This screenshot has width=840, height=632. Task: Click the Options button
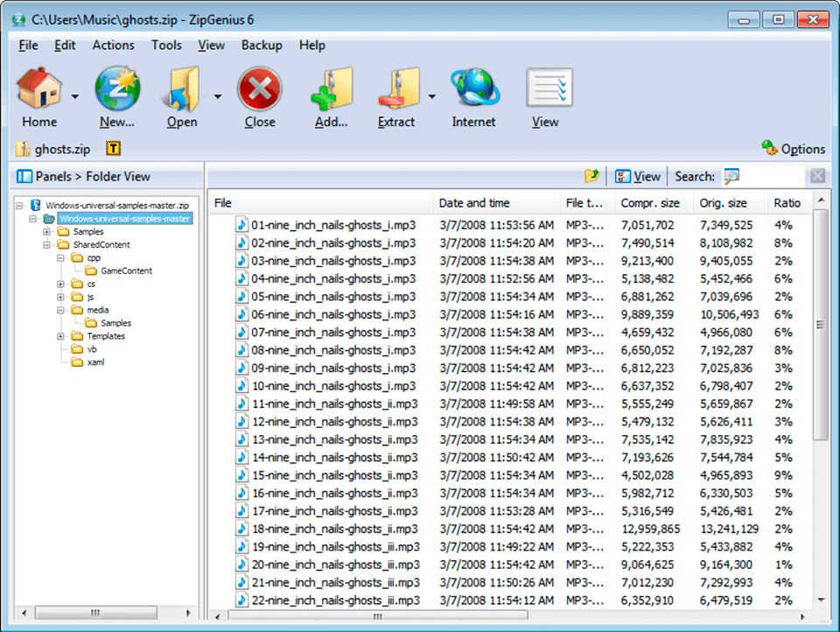793,149
